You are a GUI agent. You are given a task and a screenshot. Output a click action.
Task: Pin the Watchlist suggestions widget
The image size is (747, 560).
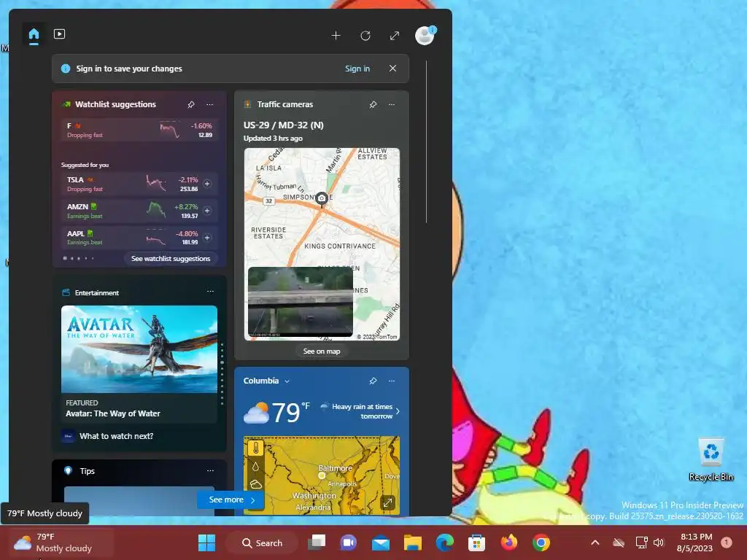coord(191,104)
